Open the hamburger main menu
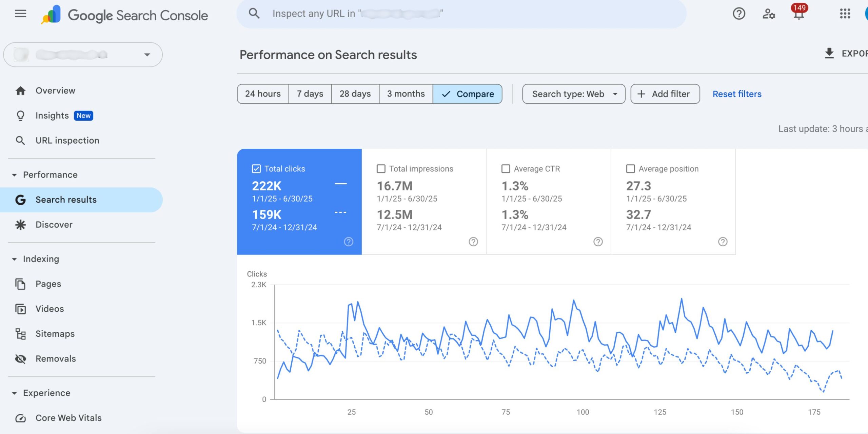 pyautogui.click(x=20, y=14)
